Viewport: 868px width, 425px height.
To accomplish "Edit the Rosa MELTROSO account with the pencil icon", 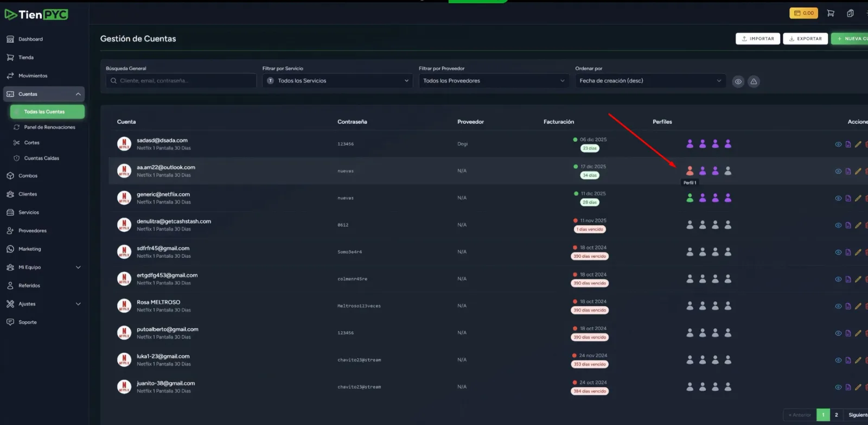I will point(858,306).
